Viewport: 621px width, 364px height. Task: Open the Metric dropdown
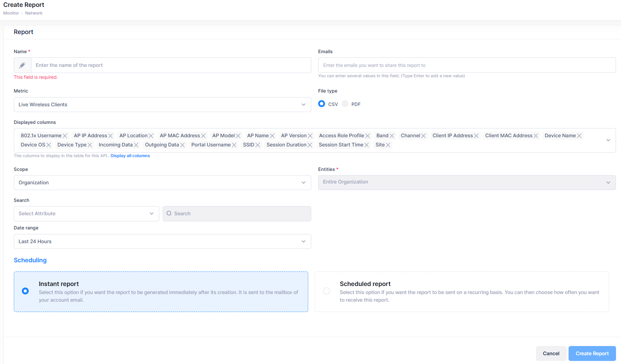162,105
